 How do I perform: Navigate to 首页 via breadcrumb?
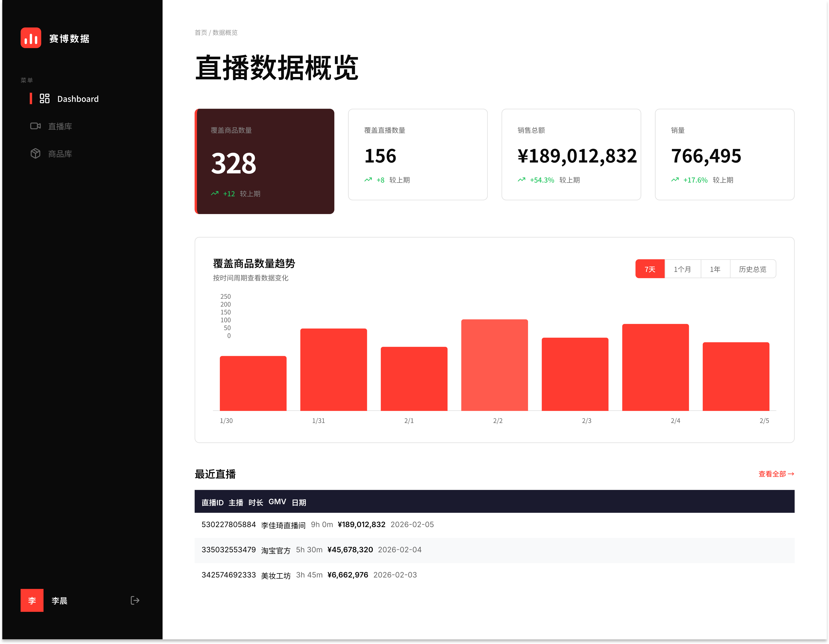pos(201,33)
